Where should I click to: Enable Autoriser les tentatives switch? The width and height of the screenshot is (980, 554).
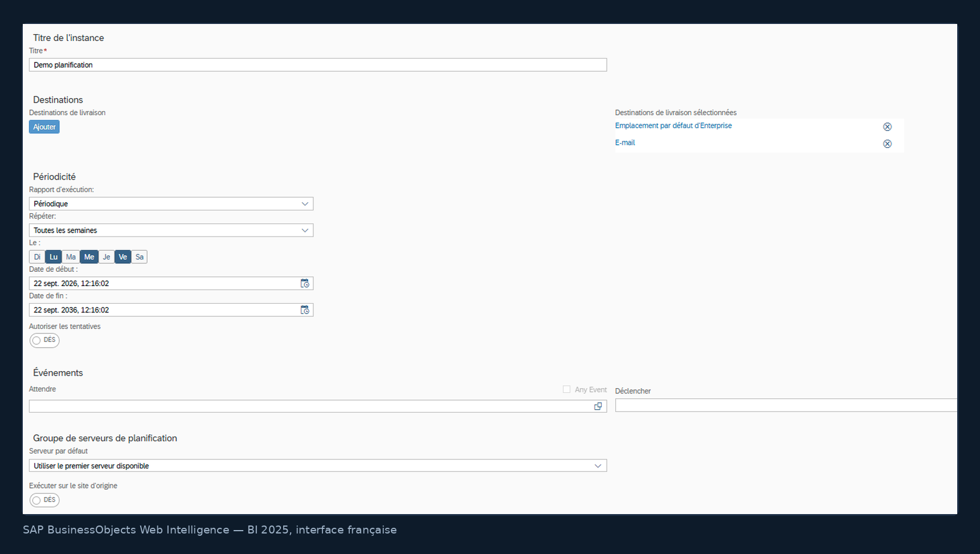pyautogui.click(x=44, y=340)
